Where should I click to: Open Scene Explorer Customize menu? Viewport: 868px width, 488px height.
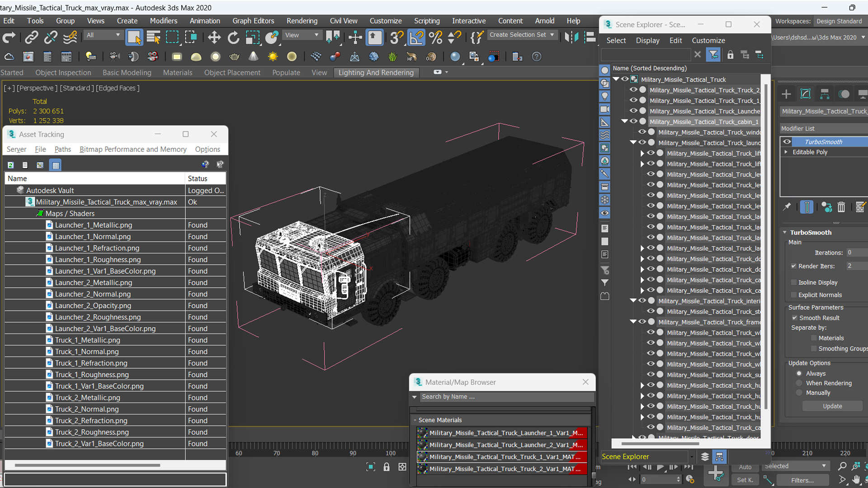tap(708, 40)
